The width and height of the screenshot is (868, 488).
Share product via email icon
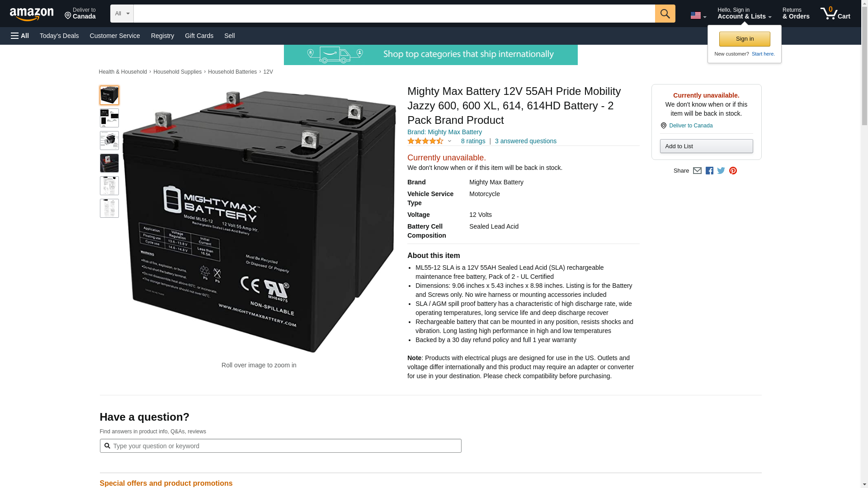point(697,171)
